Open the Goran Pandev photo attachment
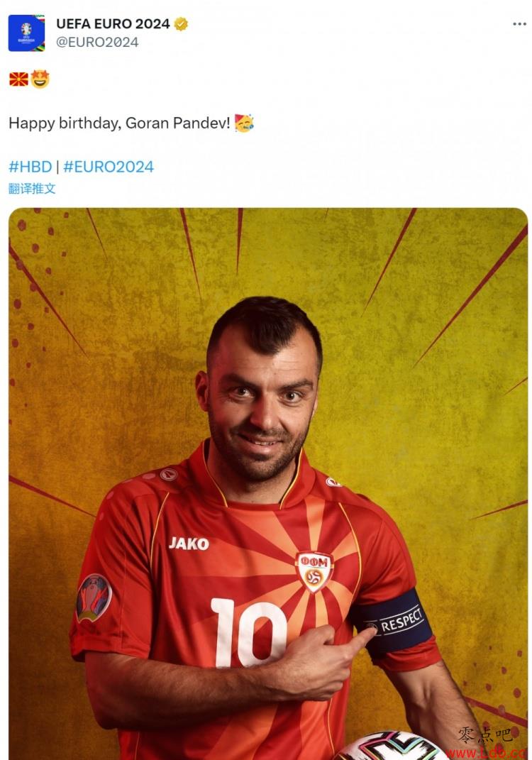 (268, 484)
